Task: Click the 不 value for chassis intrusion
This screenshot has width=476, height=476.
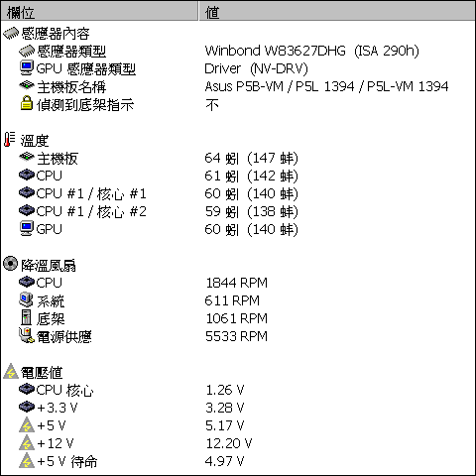Action: point(212,105)
